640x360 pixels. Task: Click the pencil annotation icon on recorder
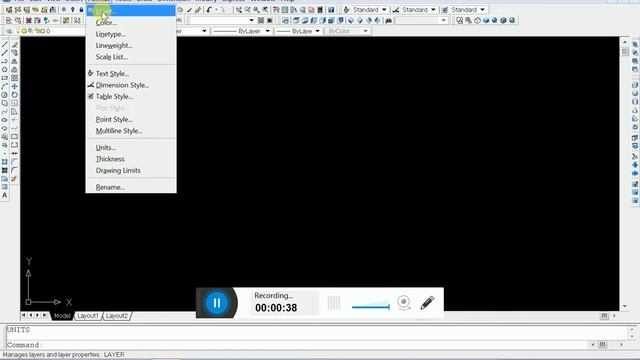(x=427, y=303)
